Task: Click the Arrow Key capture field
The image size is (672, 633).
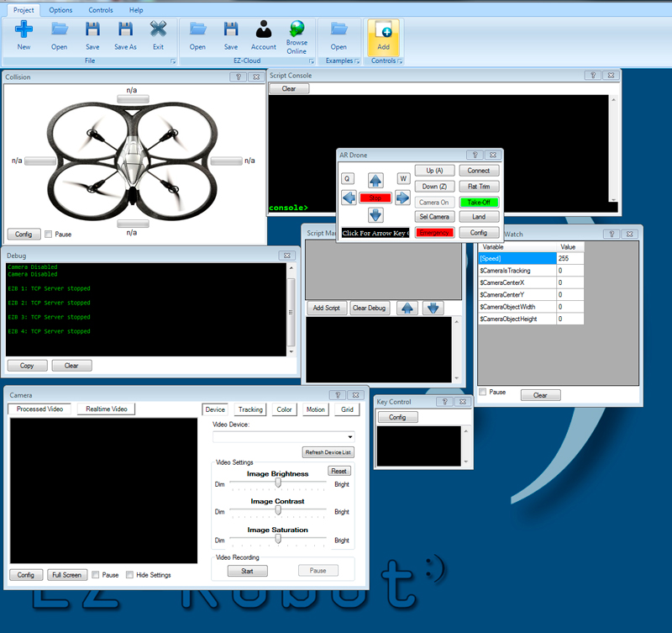Action: coord(375,233)
